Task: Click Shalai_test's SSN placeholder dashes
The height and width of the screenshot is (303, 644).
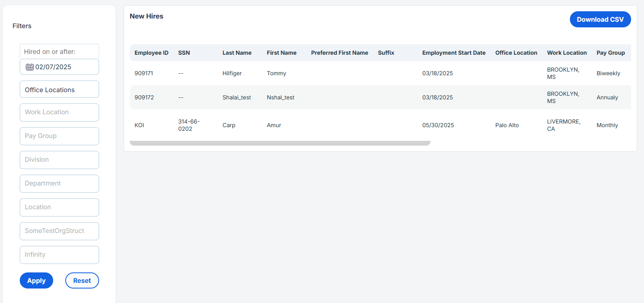Action: (181, 97)
